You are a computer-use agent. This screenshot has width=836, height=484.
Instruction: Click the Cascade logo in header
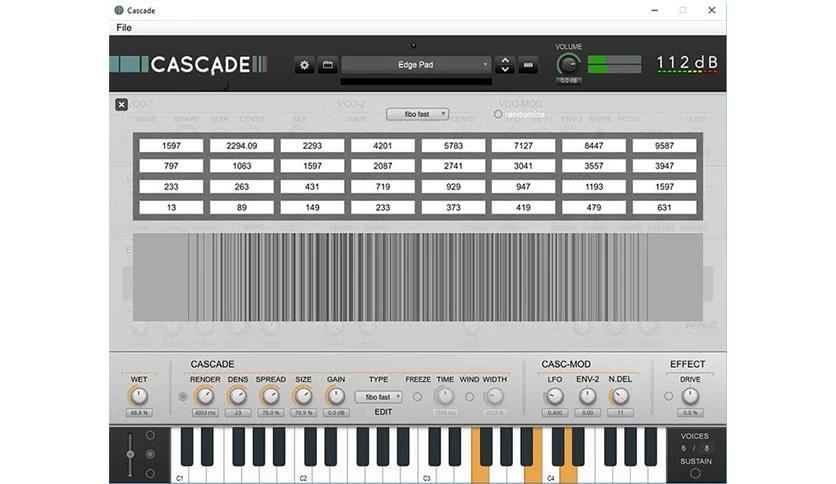(189, 64)
